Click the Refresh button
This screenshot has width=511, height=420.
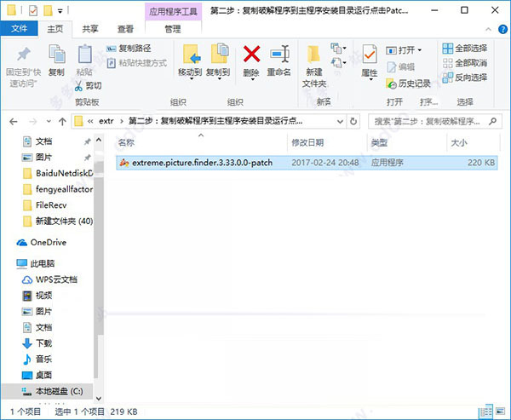tap(353, 122)
